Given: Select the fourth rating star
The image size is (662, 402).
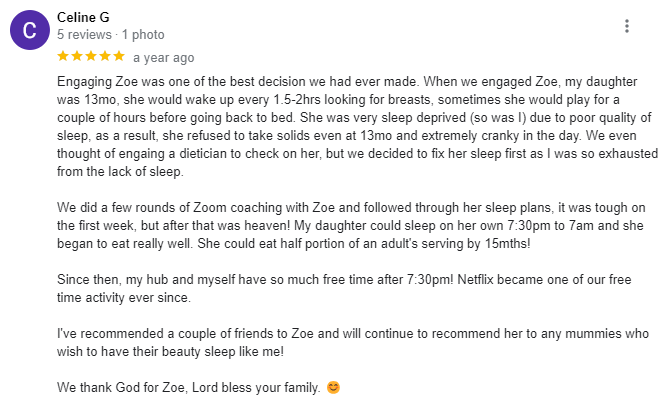Looking at the screenshot, I should pos(105,56).
